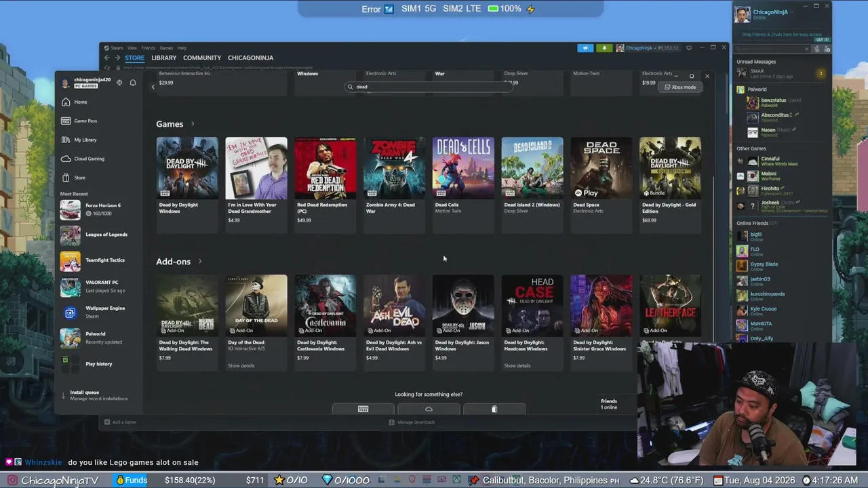868x488 pixels.
Task: Open Teamfight Tactics from recent list
Action: (98, 261)
